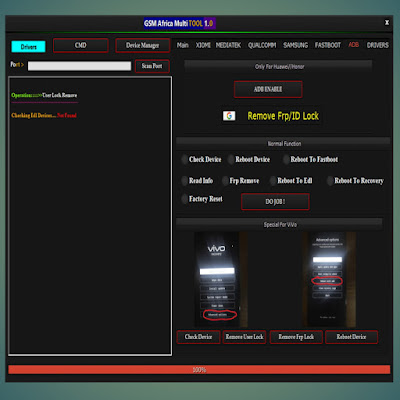
Task: Click the 'Special For ViVo' header
Action: click(x=279, y=224)
